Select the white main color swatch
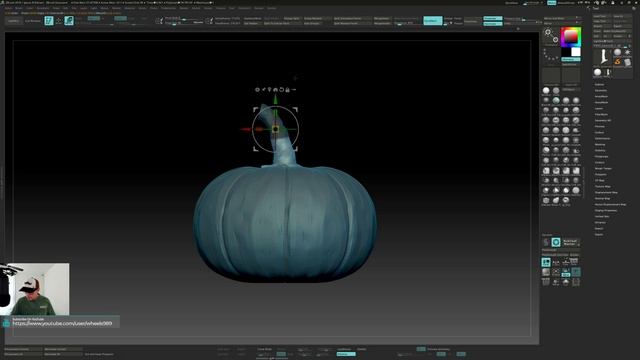Viewport: 640px width, 360px height. pyautogui.click(x=576, y=52)
